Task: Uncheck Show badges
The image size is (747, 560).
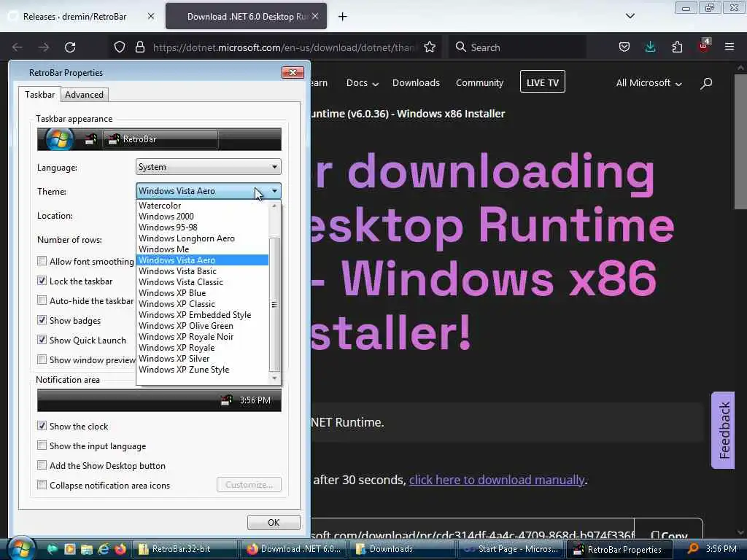Action: (42, 320)
